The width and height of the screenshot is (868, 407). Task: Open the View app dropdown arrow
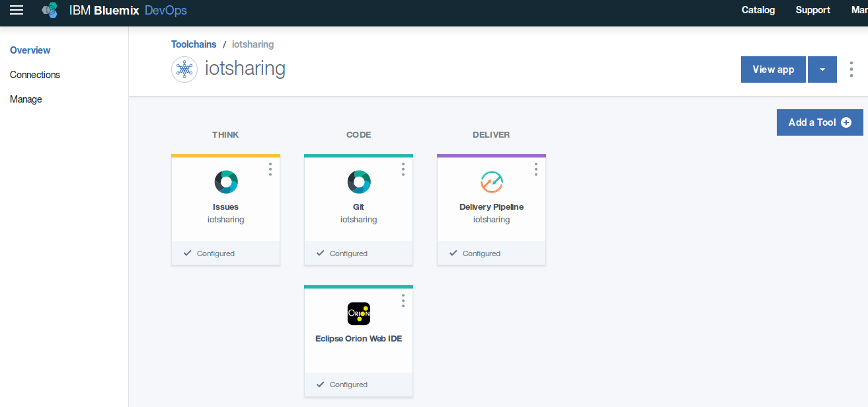point(822,69)
